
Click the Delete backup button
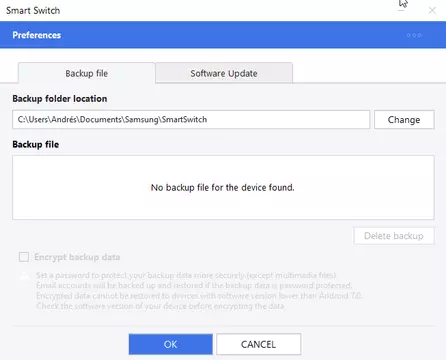coord(394,236)
